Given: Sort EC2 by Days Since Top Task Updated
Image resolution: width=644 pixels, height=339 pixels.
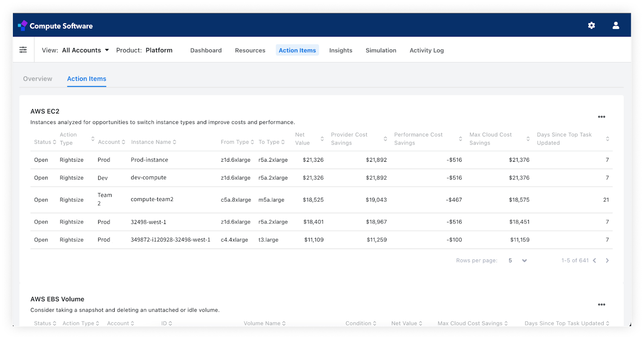Looking at the screenshot, I should click(x=607, y=139).
